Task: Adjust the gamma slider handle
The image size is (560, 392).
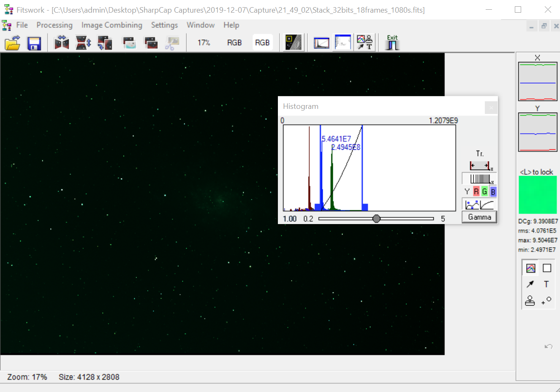Action: [x=376, y=219]
